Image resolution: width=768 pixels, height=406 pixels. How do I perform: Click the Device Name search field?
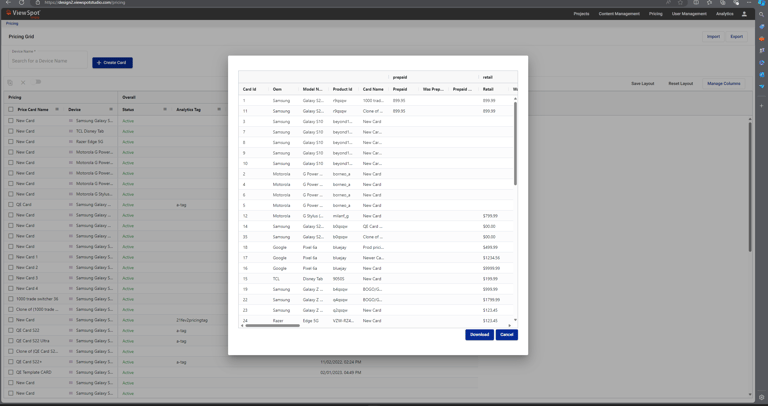tap(48, 61)
